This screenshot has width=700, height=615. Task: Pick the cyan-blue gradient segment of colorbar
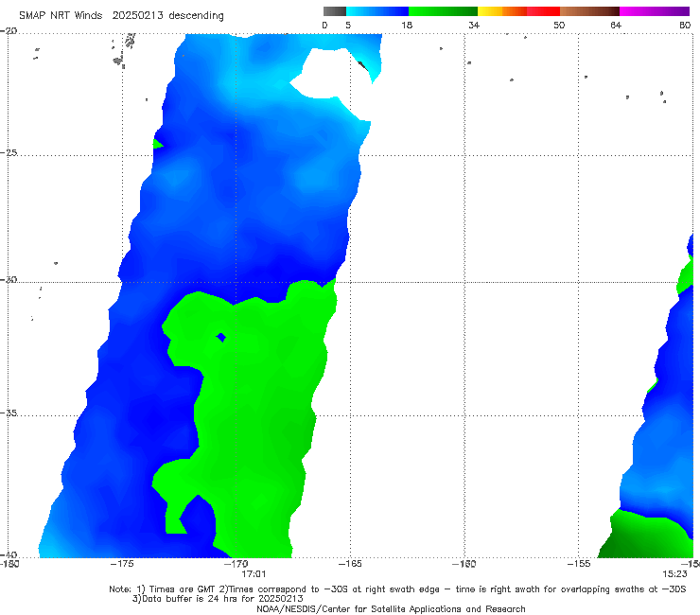pos(377,11)
